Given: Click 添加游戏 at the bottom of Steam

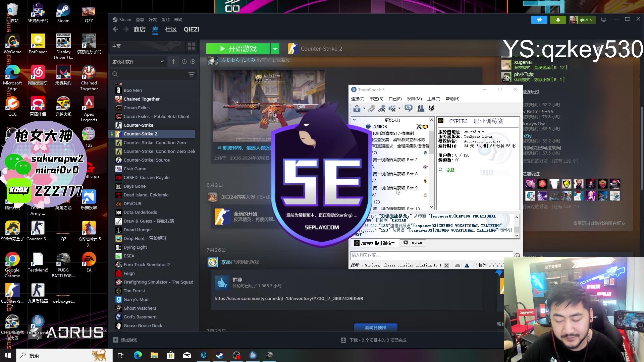Looking at the screenshot, I should point(125,340).
